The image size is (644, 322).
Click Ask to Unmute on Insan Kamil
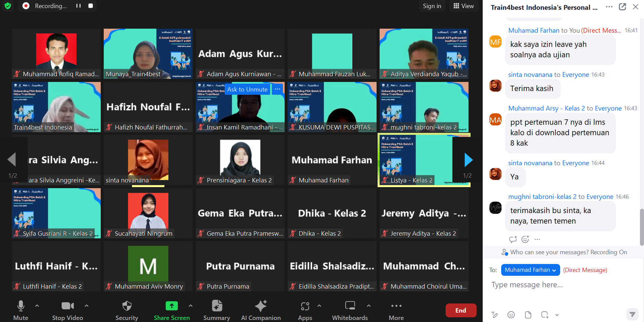247,89
